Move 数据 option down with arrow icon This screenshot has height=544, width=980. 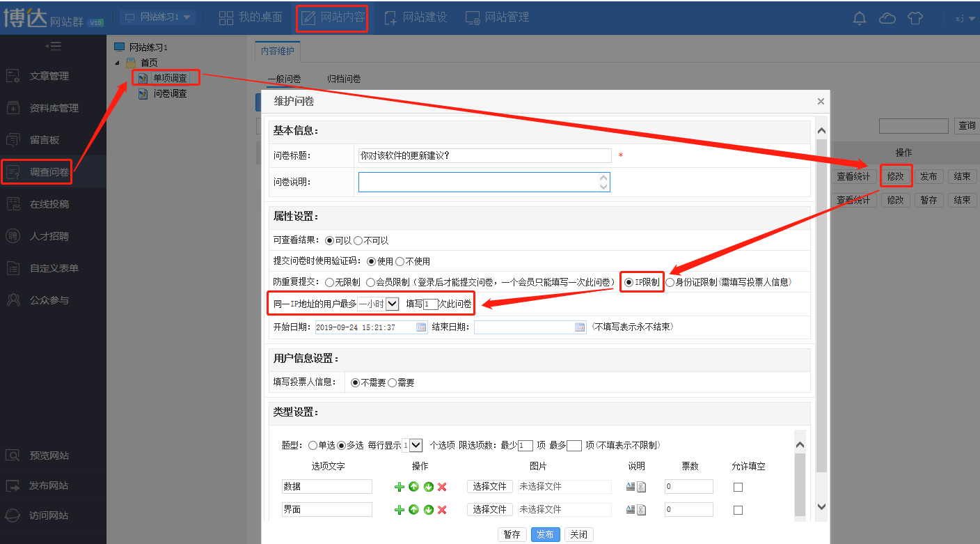tap(428, 487)
